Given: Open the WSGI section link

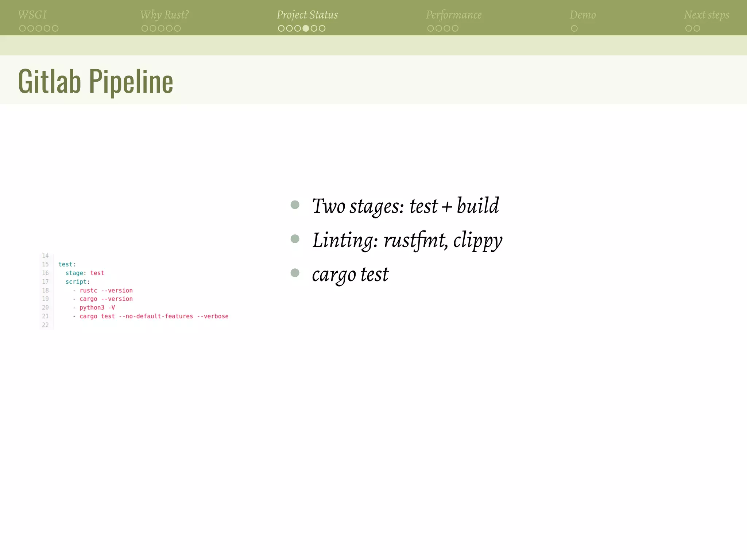Looking at the screenshot, I should click(x=32, y=15).
